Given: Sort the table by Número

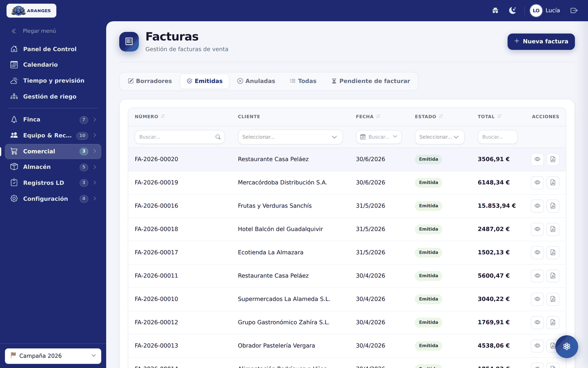Looking at the screenshot, I should pyautogui.click(x=163, y=117).
